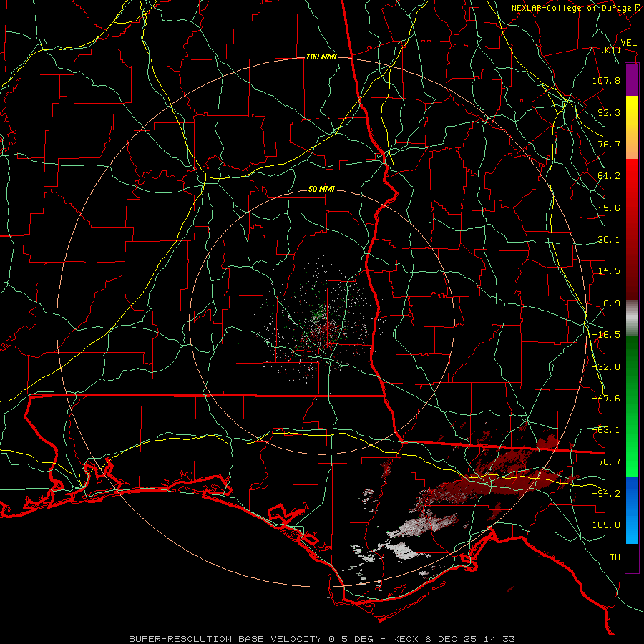Click the 30.1 velocity scale value
Image resolution: width=644 pixels, height=644 pixels.
pyautogui.click(x=609, y=240)
